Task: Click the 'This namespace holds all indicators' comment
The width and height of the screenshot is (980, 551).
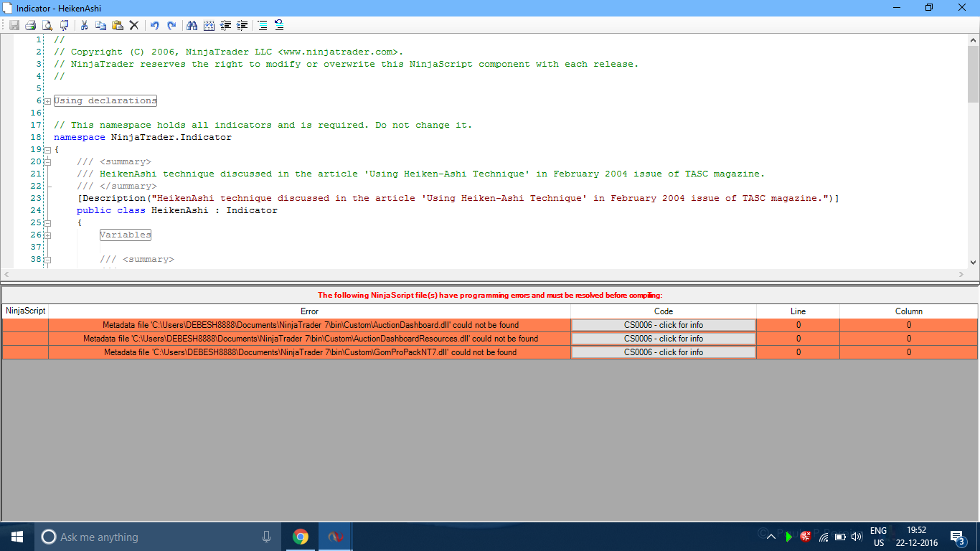Action: tap(263, 125)
